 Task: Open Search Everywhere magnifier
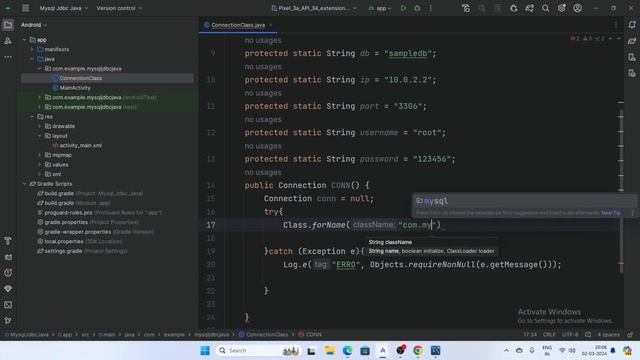coord(545,8)
